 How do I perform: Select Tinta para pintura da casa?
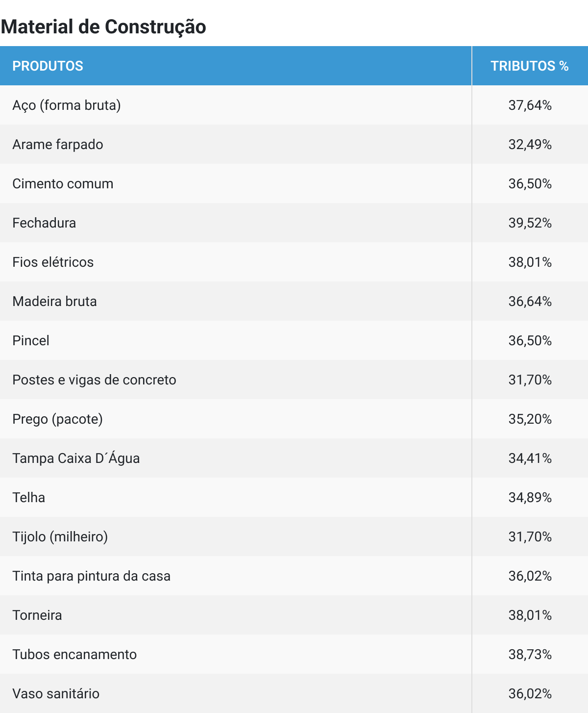[x=91, y=576]
